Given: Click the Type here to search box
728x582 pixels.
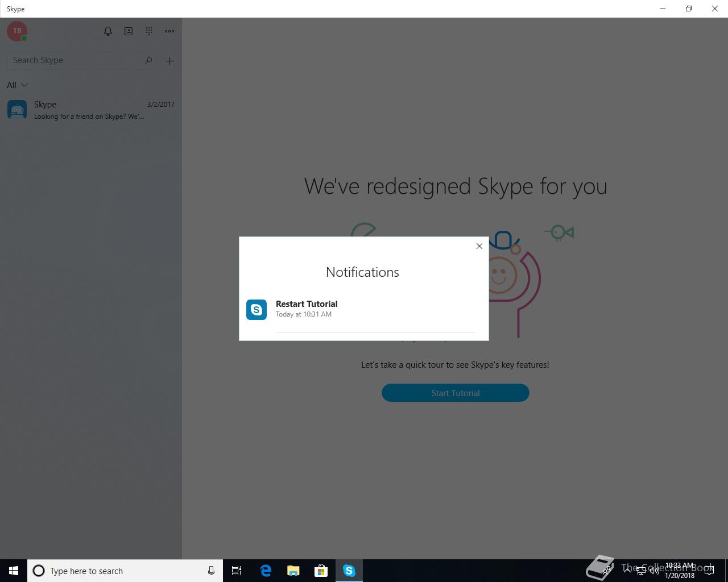Looking at the screenshot, I should tap(125, 571).
